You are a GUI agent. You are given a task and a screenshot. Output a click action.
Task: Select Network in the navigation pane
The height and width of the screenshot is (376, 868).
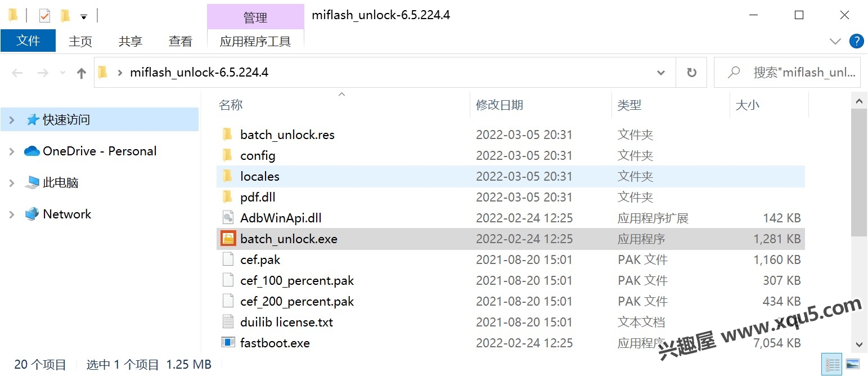[67, 214]
